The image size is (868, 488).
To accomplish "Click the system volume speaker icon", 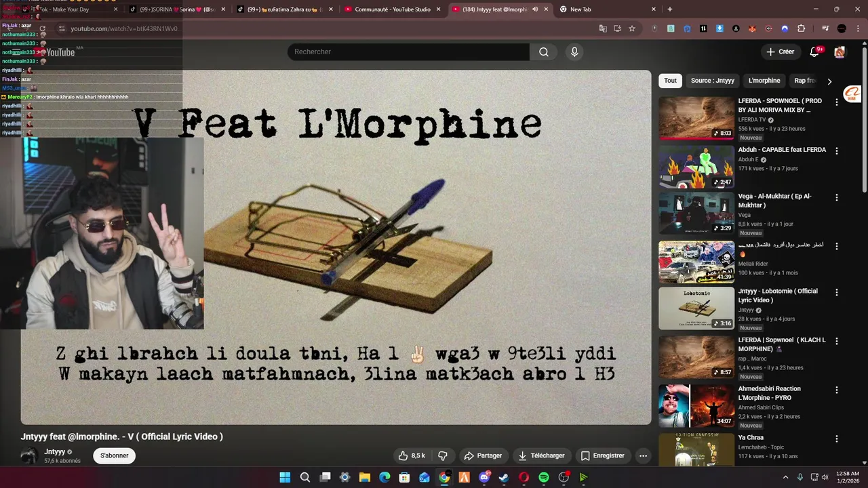I will pos(825,477).
